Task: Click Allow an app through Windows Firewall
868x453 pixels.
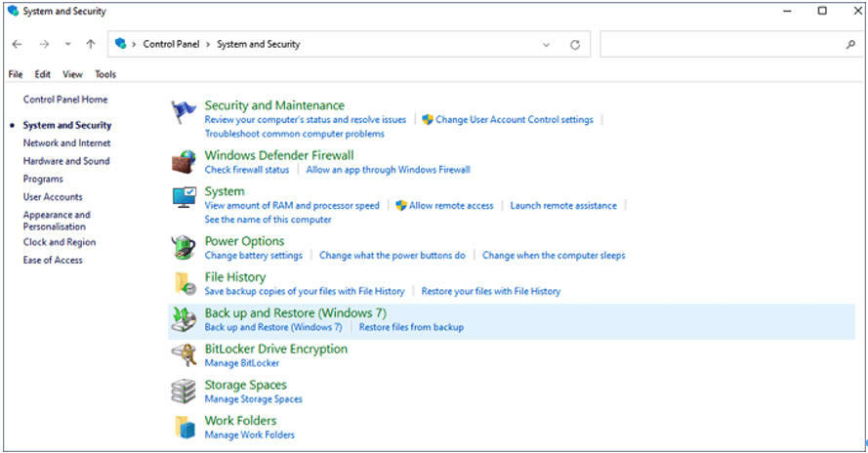Action: coord(388,169)
